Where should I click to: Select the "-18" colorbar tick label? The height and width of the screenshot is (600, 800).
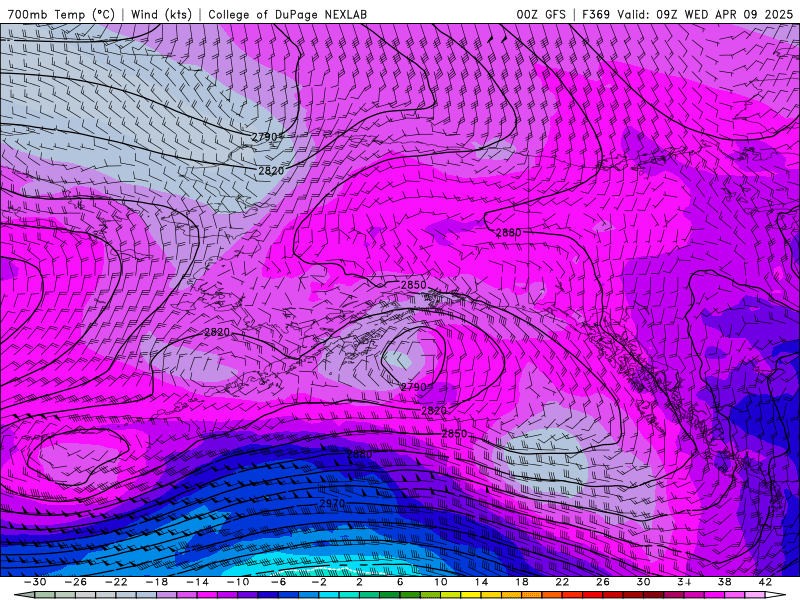point(157,582)
